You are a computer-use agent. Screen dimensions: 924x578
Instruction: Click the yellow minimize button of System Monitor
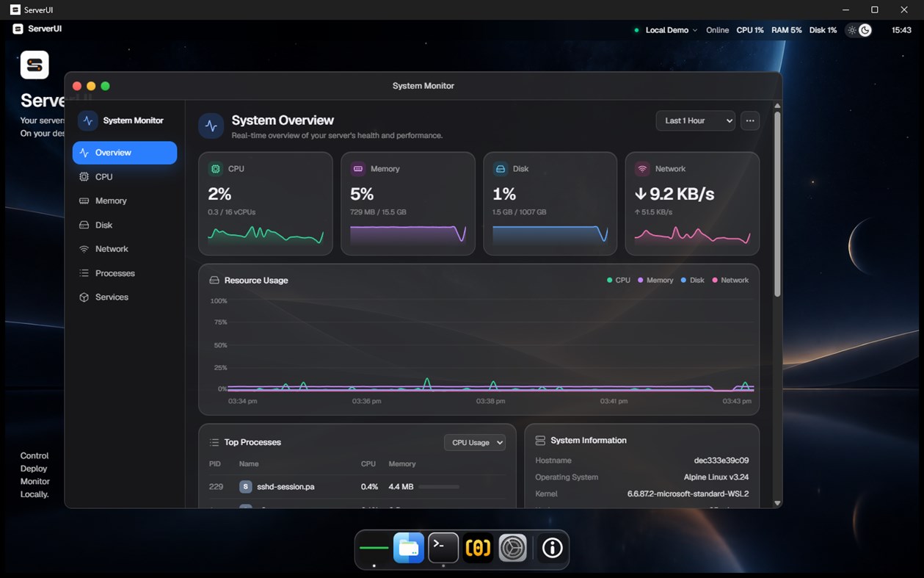tap(91, 86)
